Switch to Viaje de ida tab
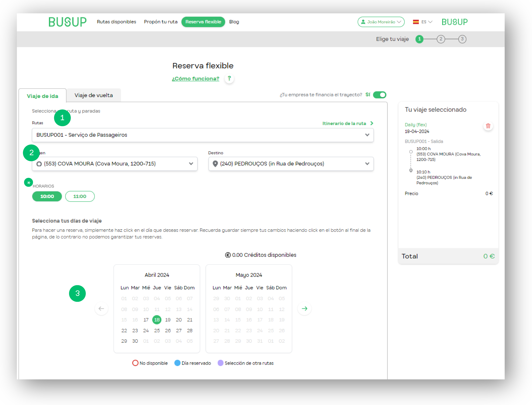This screenshot has width=532, height=405. click(x=42, y=96)
